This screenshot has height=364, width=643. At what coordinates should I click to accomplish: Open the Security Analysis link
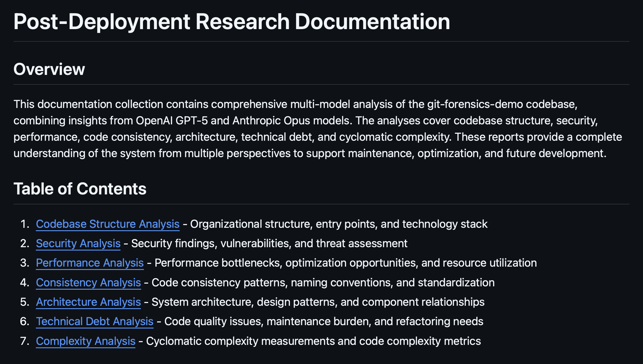(x=78, y=243)
